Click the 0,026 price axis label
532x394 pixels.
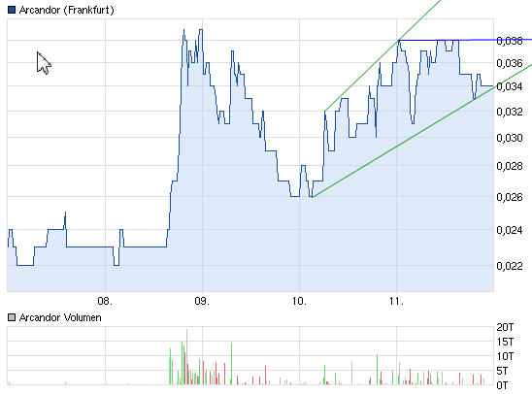(x=510, y=197)
